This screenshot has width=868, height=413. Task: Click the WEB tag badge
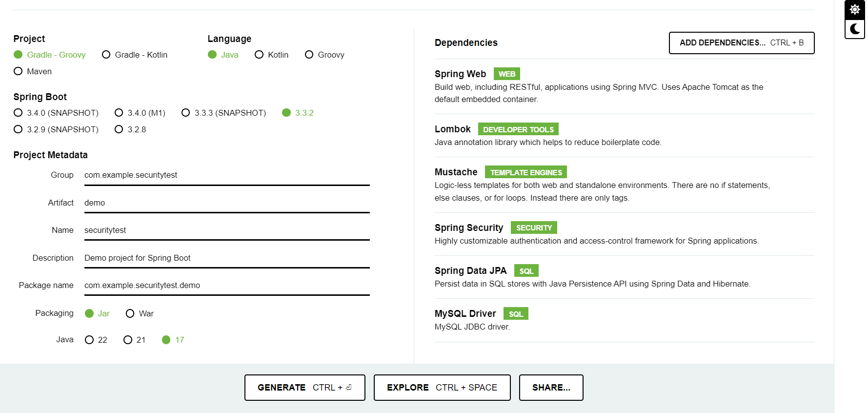tap(507, 74)
